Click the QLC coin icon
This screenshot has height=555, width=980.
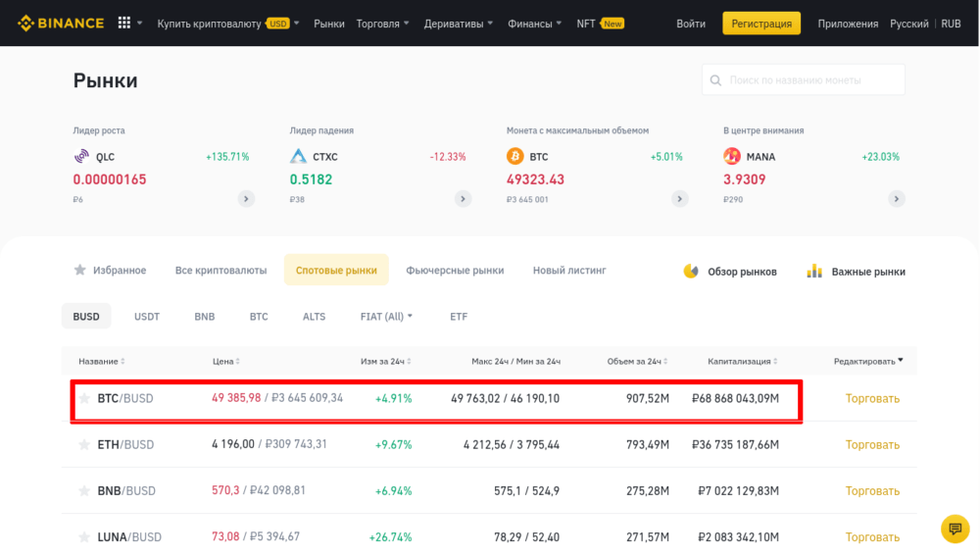81,156
